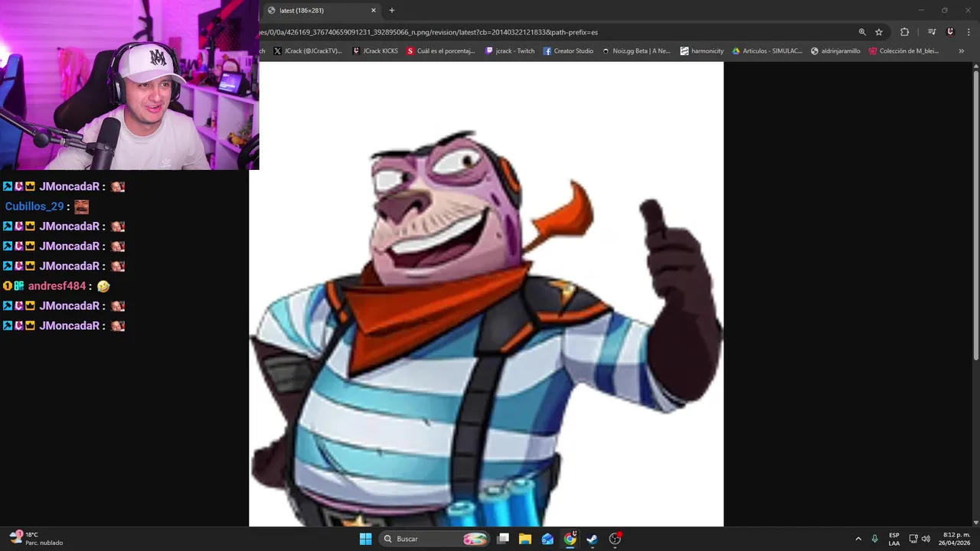Open the harmonicity bookmark

click(x=702, y=51)
